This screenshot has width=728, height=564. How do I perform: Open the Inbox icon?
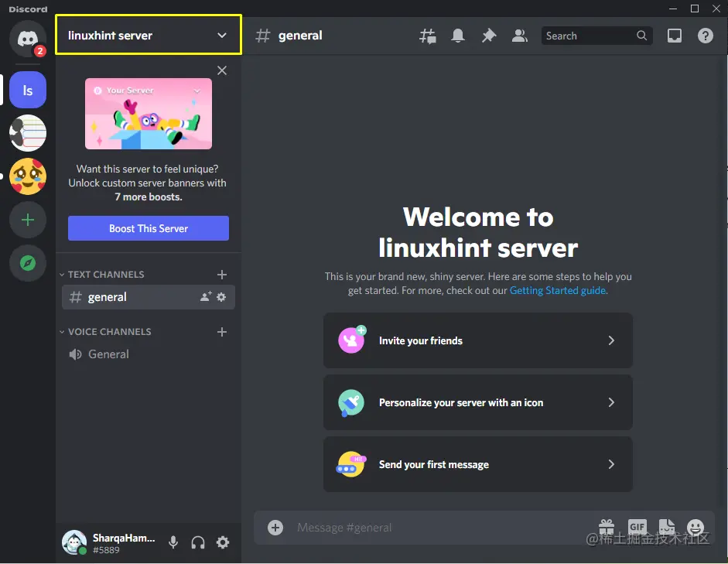click(674, 36)
